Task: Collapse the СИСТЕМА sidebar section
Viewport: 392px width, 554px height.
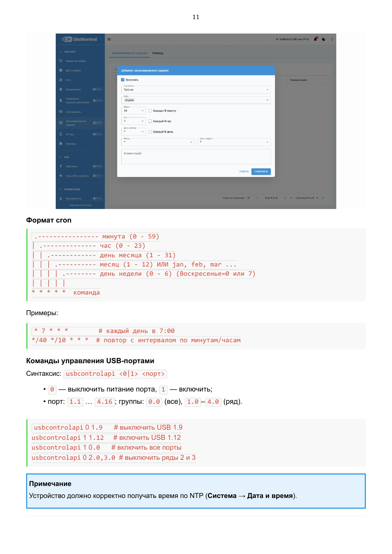Action: [61, 52]
